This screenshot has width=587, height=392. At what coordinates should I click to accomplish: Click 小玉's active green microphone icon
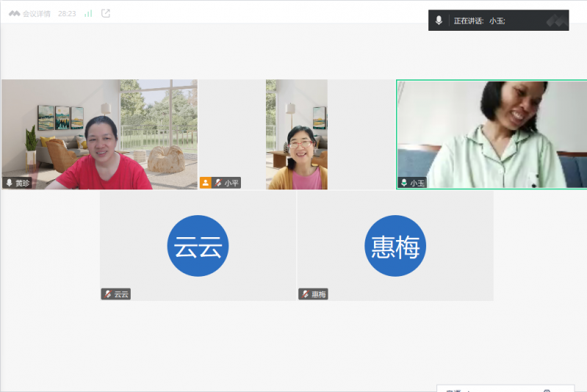point(403,183)
